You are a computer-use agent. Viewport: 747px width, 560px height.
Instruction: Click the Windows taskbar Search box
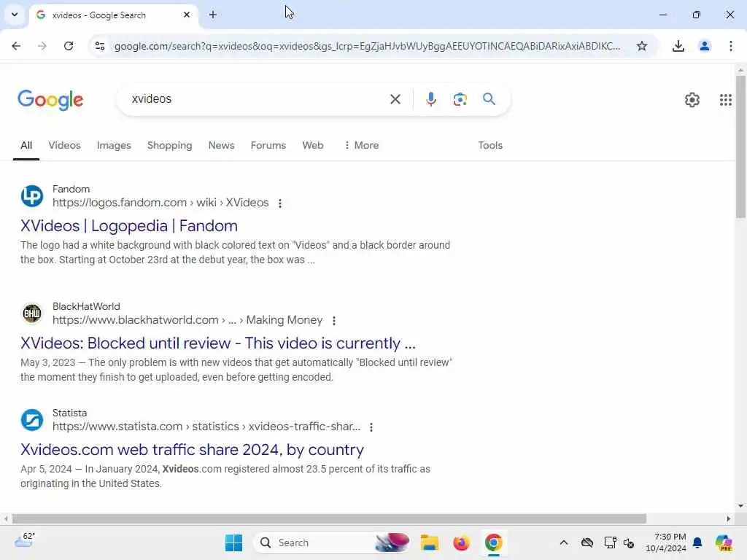point(332,542)
